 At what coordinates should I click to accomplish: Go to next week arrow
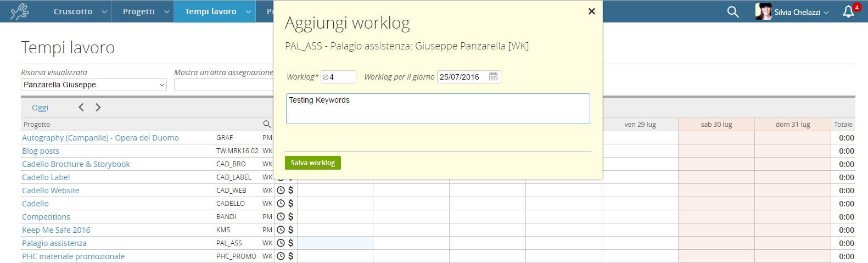point(98,108)
